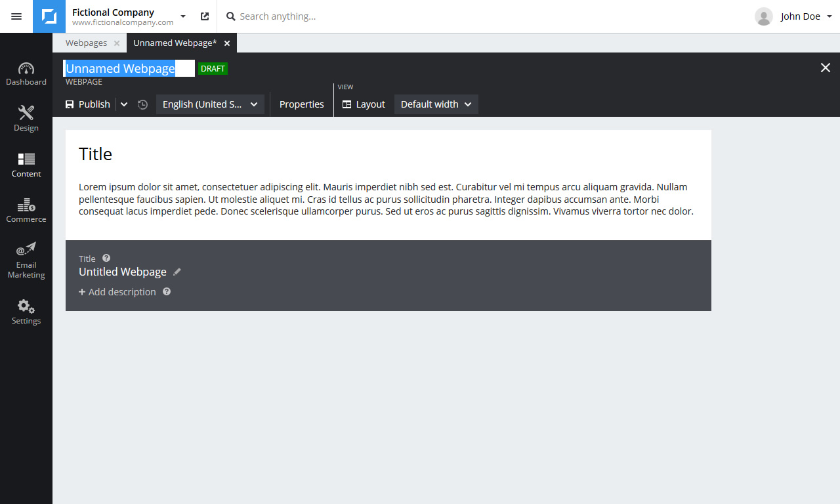Open Commerce in the sidebar
The image size is (840, 504).
tap(26, 211)
